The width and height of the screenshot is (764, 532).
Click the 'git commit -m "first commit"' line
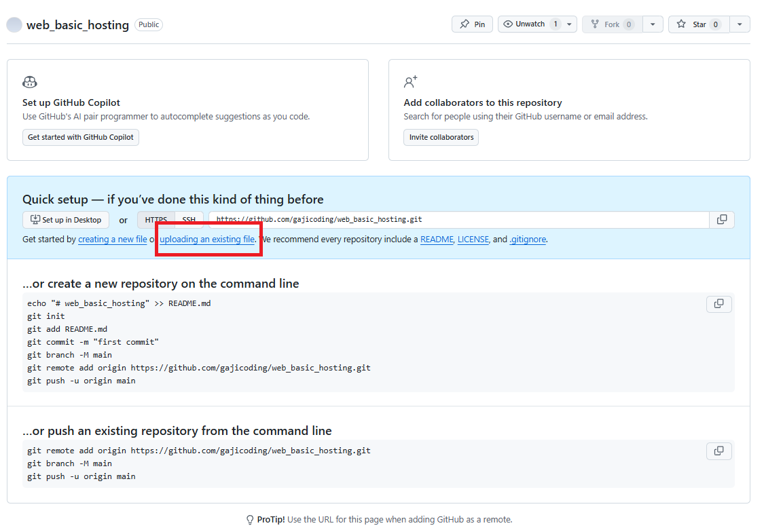click(93, 342)
